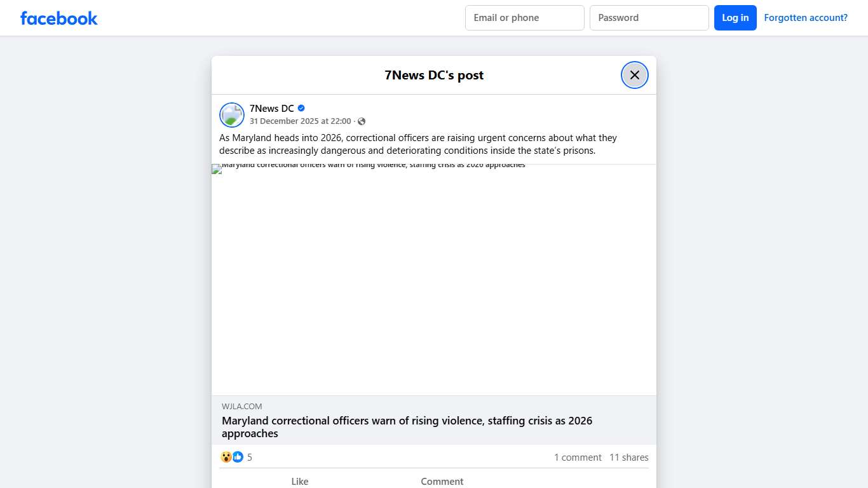Click the WJLA.COM source label
The width and height of the screenshot is (868, 488).
(x=241, y=407)
